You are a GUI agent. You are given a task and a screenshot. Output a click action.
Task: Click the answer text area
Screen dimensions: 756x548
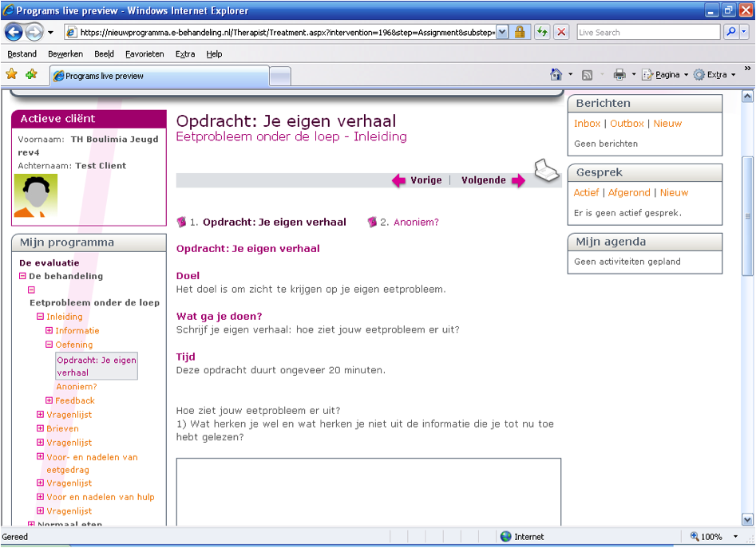(368, 491)
